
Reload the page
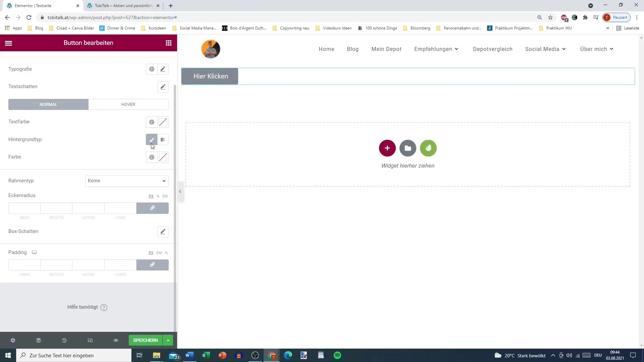point(29,17)
